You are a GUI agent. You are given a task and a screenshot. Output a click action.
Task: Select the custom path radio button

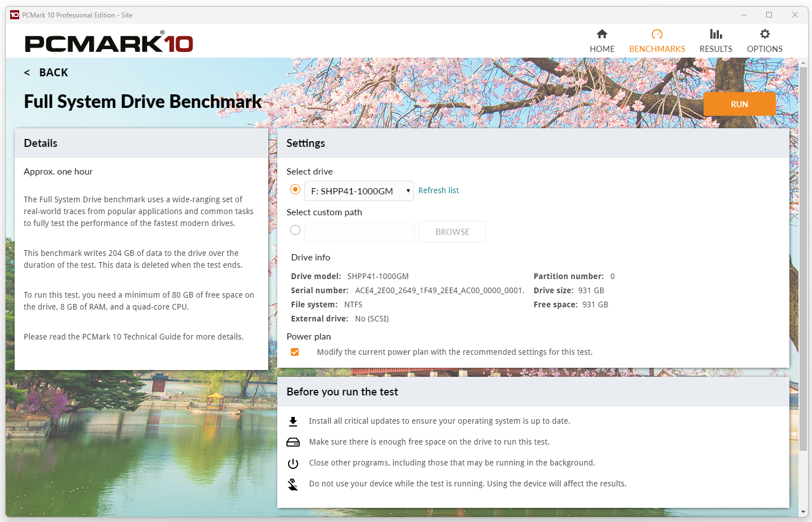(295, 230)
